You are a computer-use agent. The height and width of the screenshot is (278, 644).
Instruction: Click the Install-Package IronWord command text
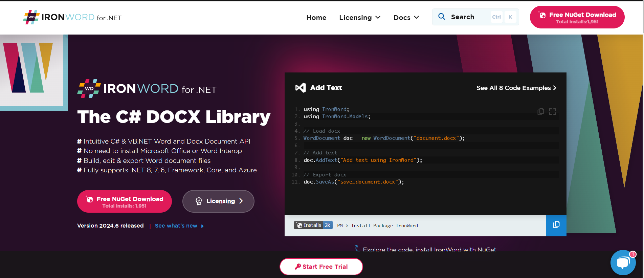[384, 226]
